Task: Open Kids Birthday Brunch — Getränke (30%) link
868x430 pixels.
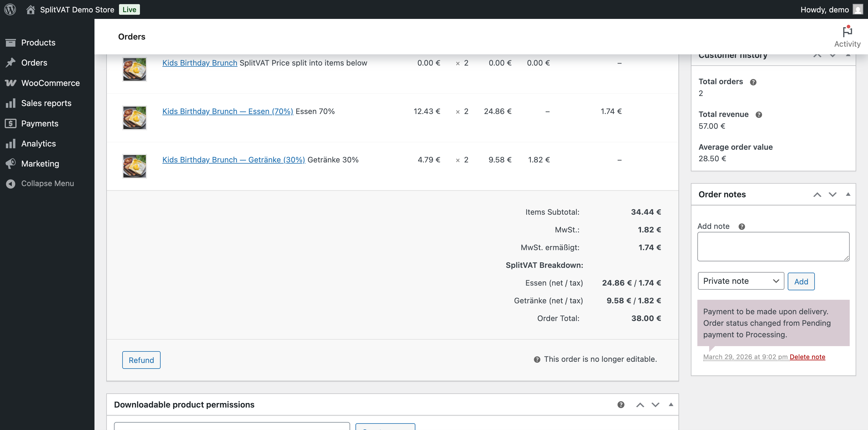Action: pyautogui.click(x=234, y=160)
